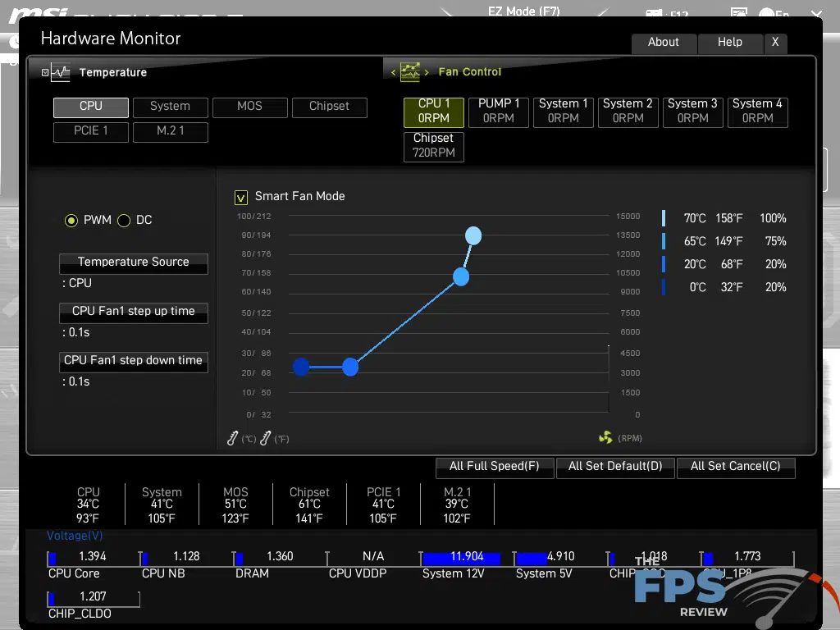The height and width of the screenshot is (630, 840).
Task: Click the leftmost dark blue curve point
Action: click(x=301, y=367)
